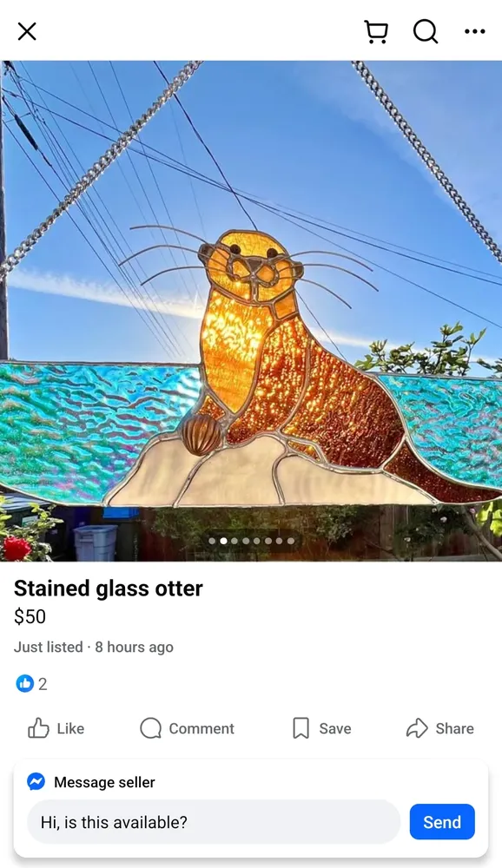Click the Comment label text
Viewport: 502px width, 868px height.
coord(201,728)
